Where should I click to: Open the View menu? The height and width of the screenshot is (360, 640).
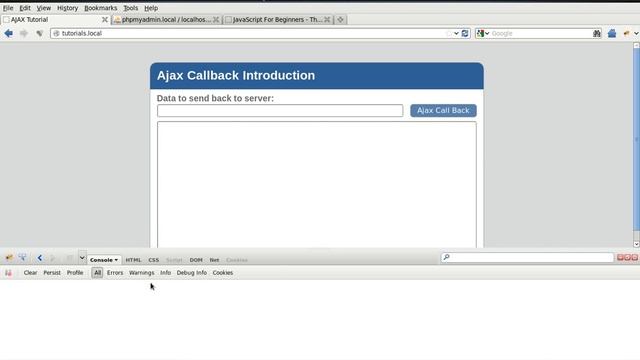pyautogui.click(x=44, y=8)
